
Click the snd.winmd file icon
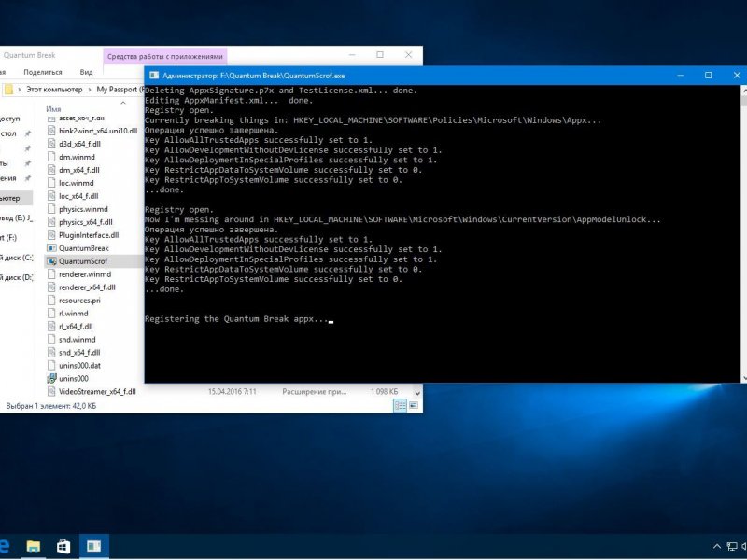[51, 339]
